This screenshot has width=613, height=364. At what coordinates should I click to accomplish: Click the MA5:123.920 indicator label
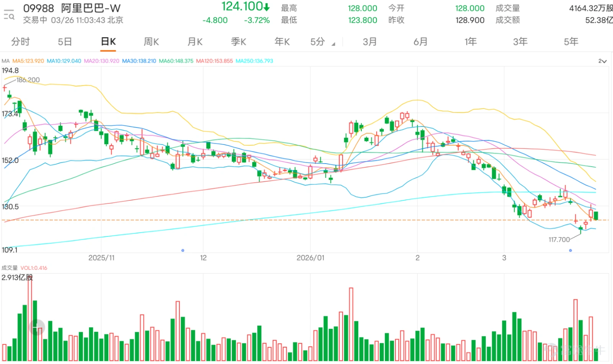[x=28, y=61]
